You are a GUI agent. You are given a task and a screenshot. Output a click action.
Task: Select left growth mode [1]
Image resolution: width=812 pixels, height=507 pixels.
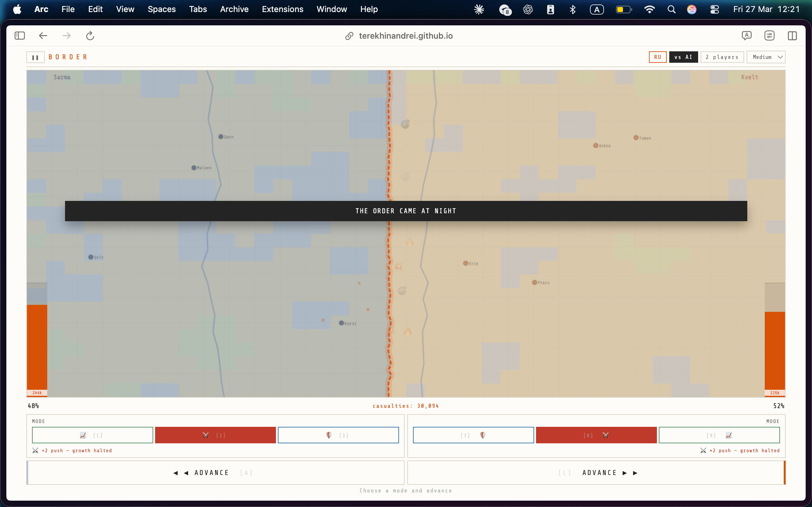coord(92,435)
